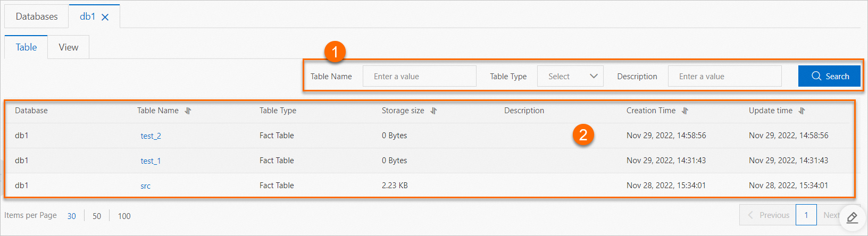Viewport: 868px width, 236px height.
Task: Select the Table tab
Action: pos(26,47)
